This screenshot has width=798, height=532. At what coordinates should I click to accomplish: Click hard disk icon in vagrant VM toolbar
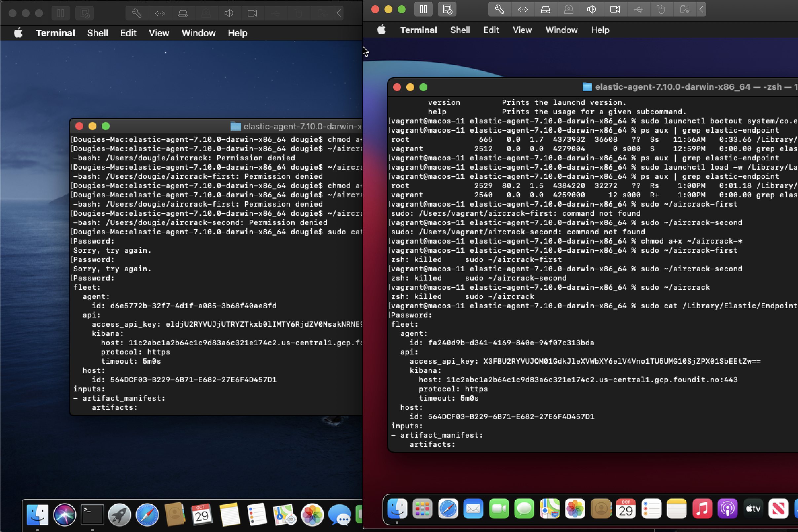545,9
